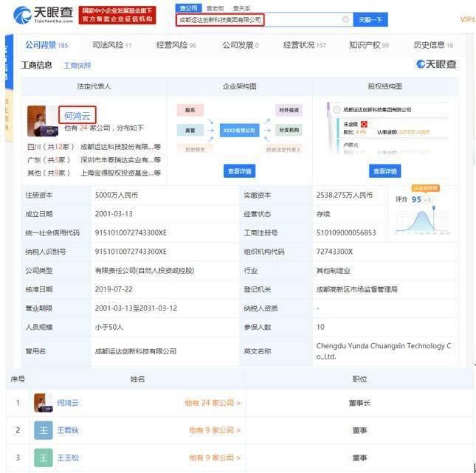Click 查看详情 under the enterprise structure diagram

239,171
